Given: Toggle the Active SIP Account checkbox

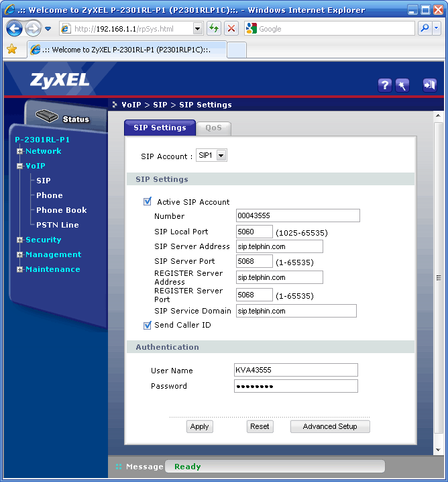Looking at the screenshot, I should tap(148, 201).
